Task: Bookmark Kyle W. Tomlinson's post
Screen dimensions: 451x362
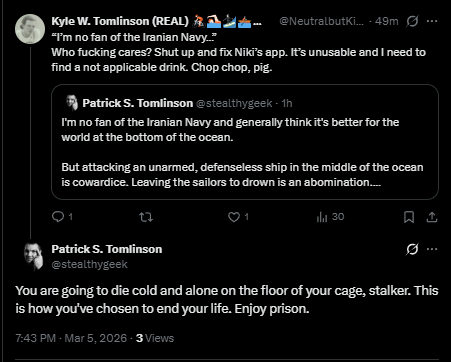Action: point(409,217)
